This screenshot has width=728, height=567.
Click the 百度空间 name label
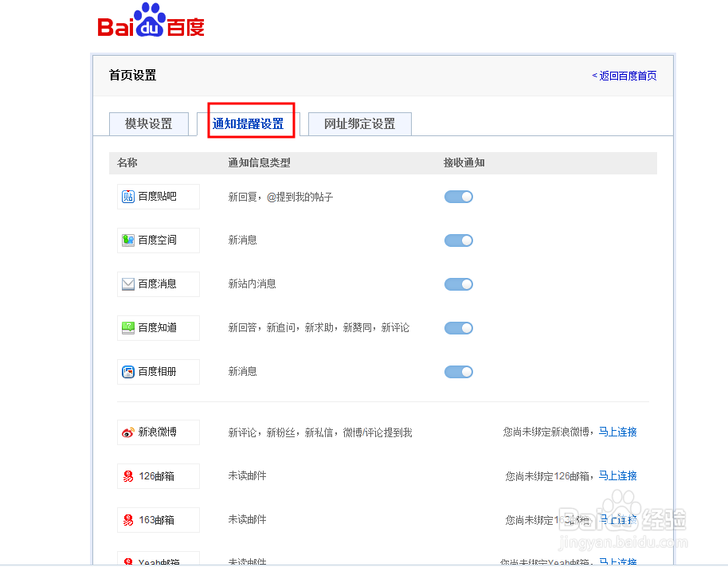(x=158, y=240)
